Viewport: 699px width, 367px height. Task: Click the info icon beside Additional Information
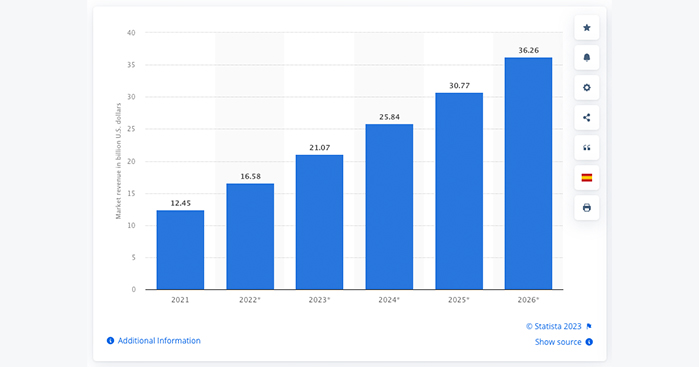pyautogui.click(x=110, y=341)
